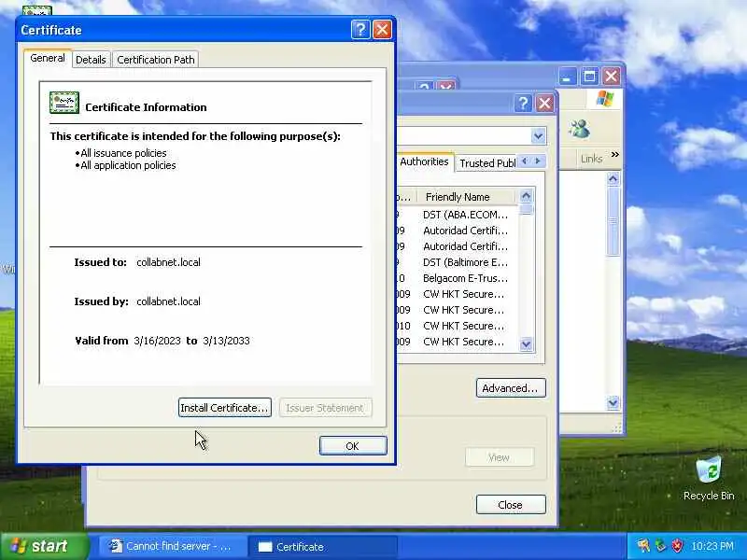Click the Issued to value collabnet.local
This screenshot has width=747, height=560.
[168, 262]
